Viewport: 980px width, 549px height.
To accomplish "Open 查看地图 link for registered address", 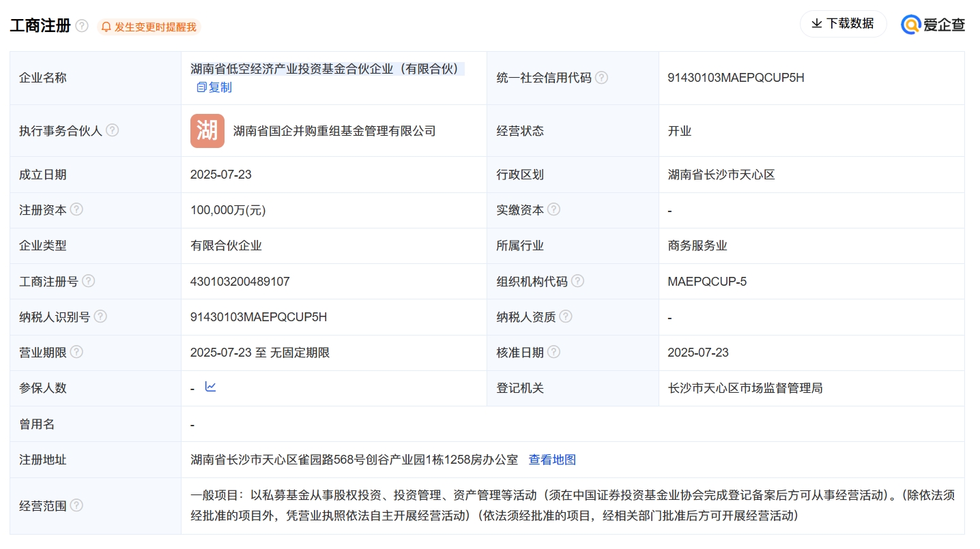I will [552, 460].
